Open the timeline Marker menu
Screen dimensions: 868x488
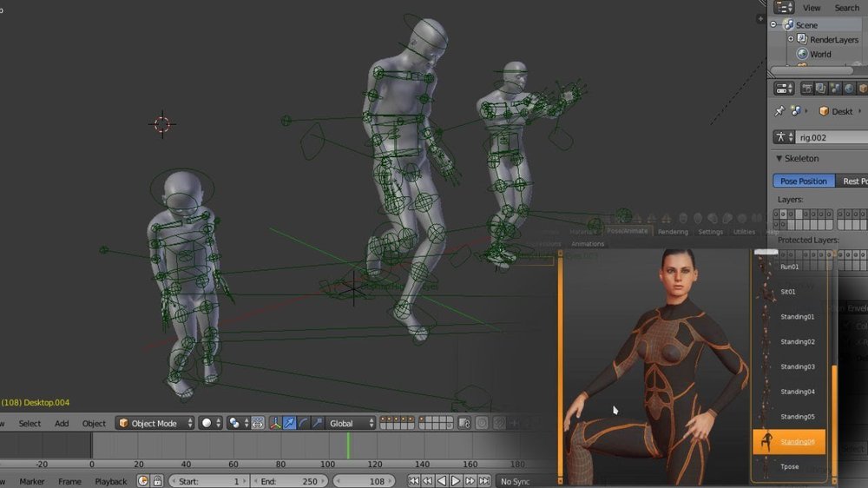point(31,481)
